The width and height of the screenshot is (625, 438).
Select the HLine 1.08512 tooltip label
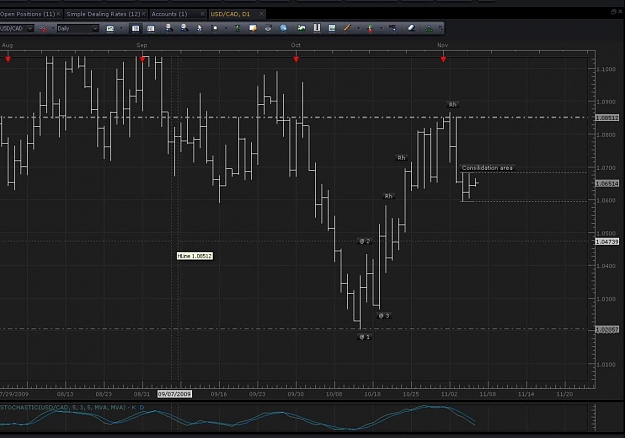pyautogui.click(x=195, y=256)
